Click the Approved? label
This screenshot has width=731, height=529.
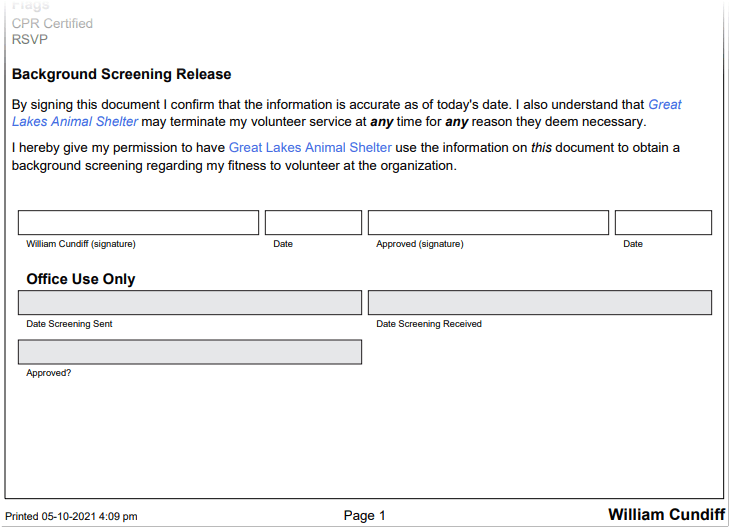click(48, 373)
